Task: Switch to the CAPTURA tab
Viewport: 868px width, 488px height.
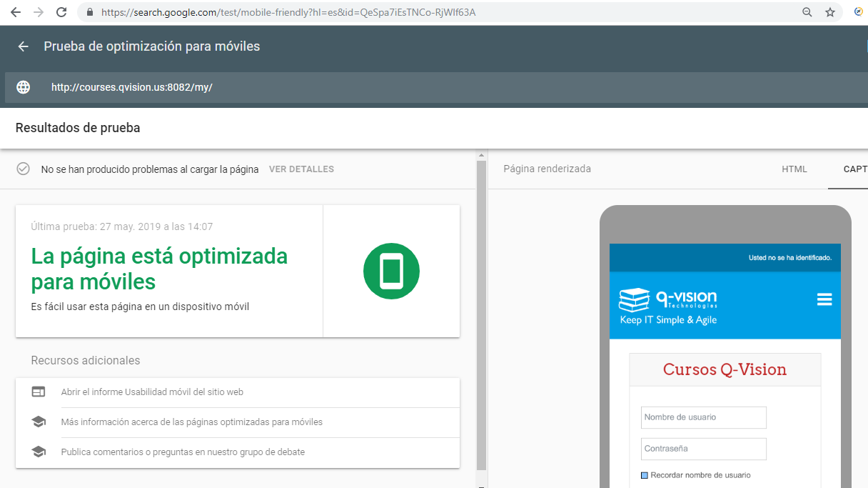Action: pyautogui.click(x=854, y=169)
